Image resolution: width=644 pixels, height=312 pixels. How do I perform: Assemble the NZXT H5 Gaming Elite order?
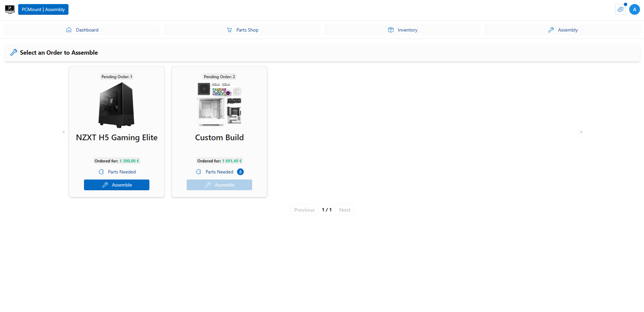117,185
